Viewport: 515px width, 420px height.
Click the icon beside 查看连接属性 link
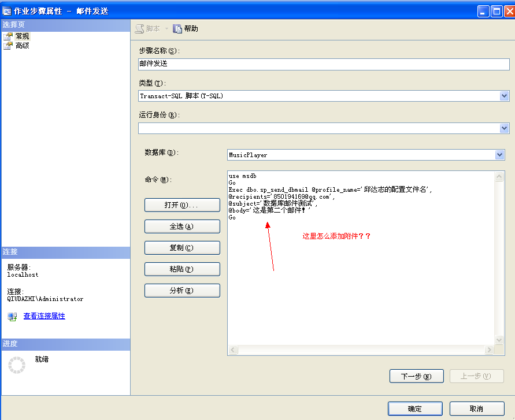tap(12, 316)
